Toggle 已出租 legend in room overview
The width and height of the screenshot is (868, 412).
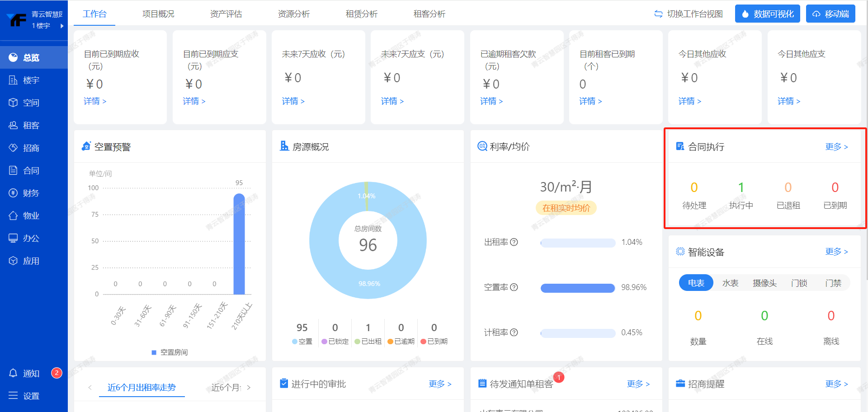click(x=368, y=342)
